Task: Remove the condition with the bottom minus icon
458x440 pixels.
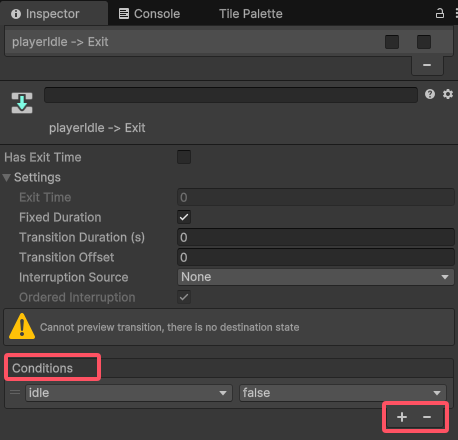Action: (x=427, y=417)
